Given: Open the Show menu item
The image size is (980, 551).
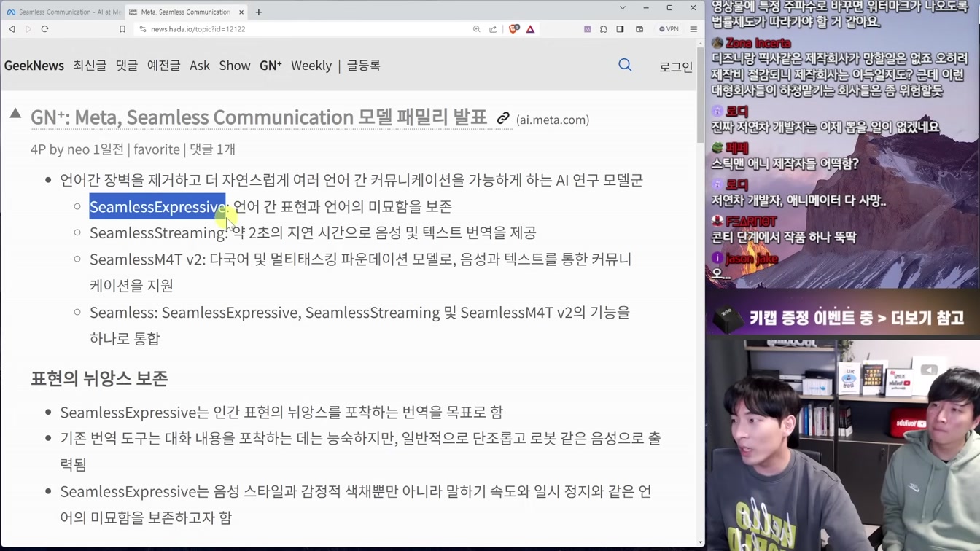Looking at the screenshot, I should point(235,66).
